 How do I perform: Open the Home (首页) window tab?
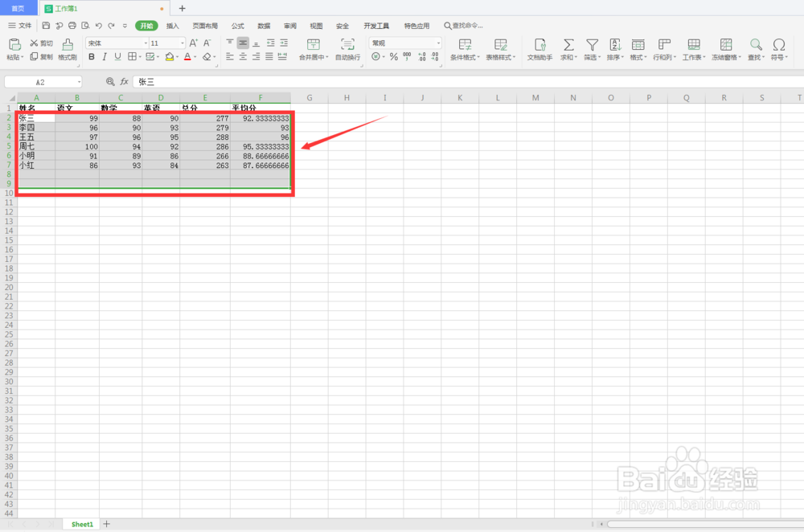18,8
